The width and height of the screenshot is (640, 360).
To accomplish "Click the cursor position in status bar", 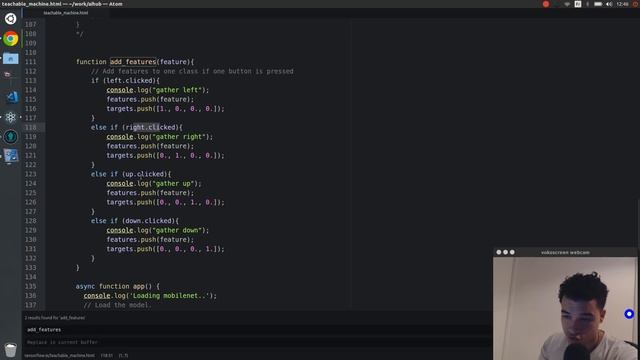I will click(107, 356).
